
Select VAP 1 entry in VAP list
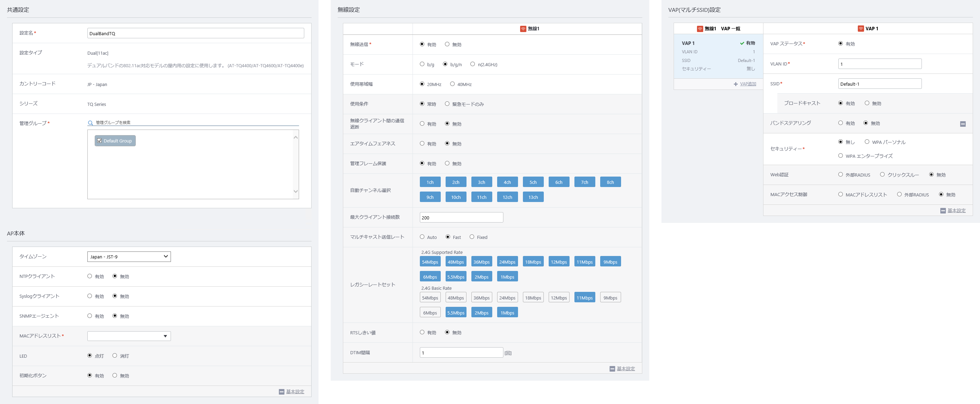point(718,56)
